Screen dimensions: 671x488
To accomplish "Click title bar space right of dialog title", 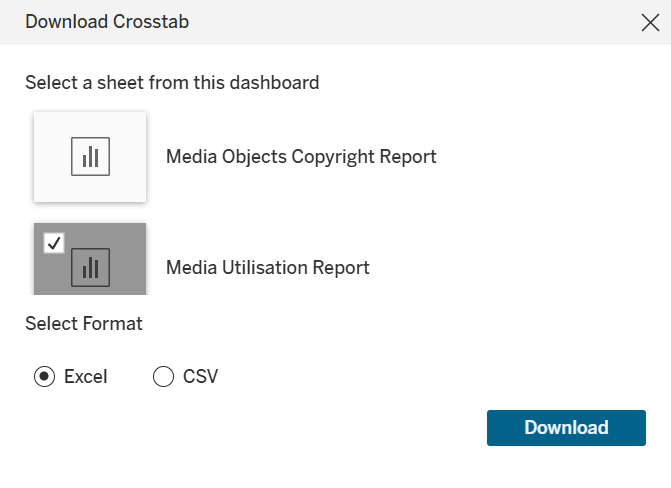I will tap(400, 22).
